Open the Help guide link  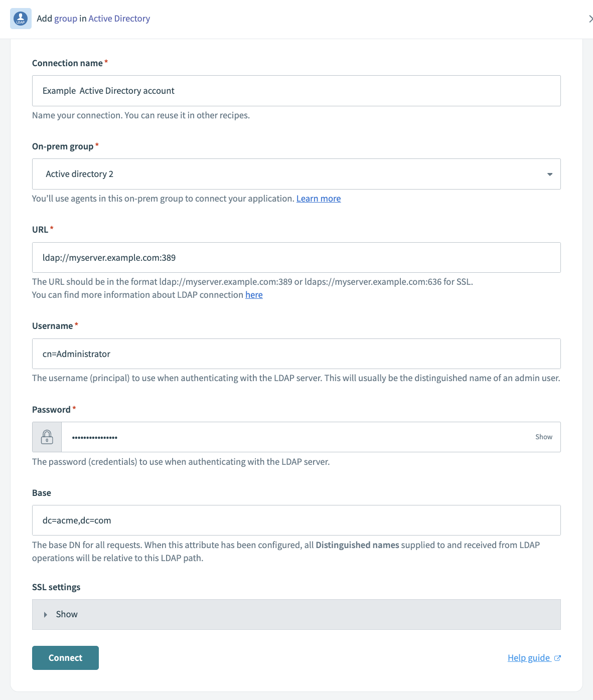click(528, 658)
